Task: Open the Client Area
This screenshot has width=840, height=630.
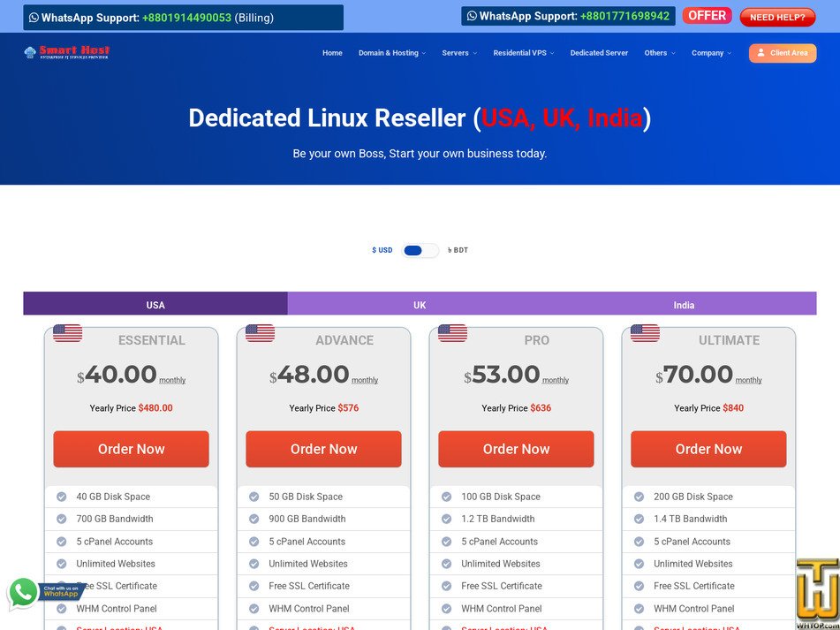Action: pos(783,53)
